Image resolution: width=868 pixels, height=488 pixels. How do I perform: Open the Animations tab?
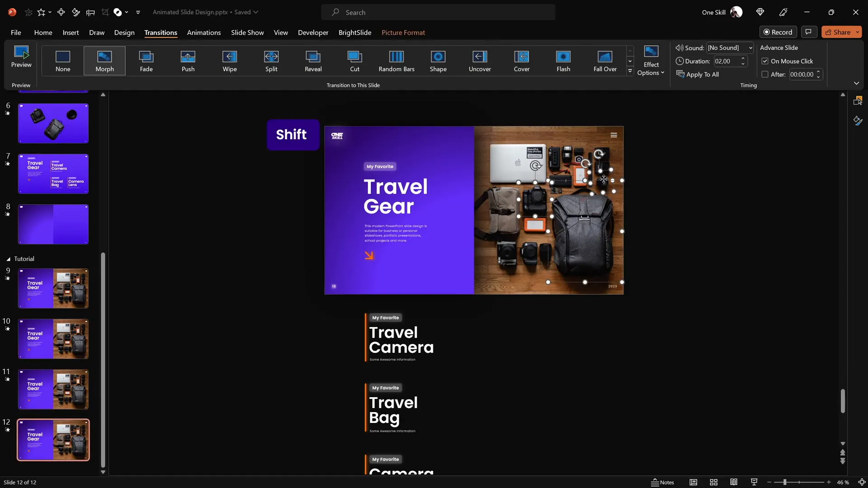[204, 33]
